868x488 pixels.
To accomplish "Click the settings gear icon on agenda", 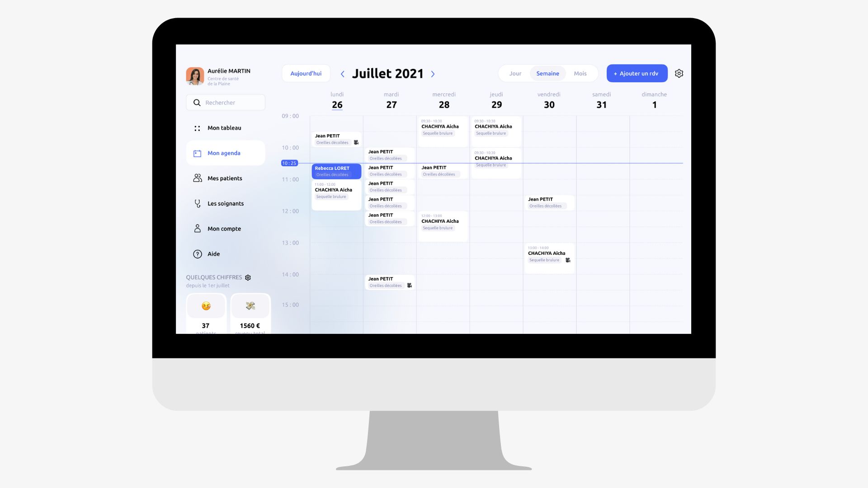I will tap(679, 73).
